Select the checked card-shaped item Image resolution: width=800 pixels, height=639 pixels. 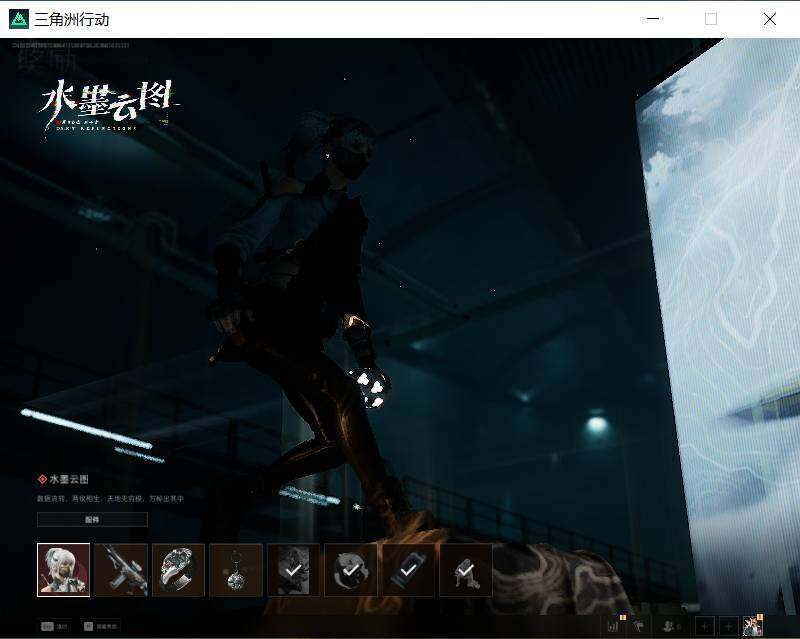pyautogui.click(x=408, y=570)
